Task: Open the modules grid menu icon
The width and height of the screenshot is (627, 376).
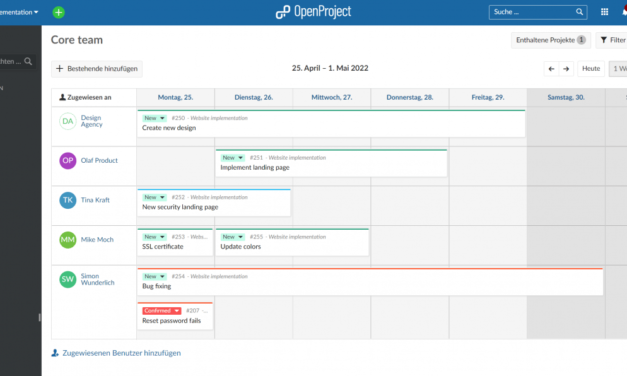Action: click(x=605, y=12)
